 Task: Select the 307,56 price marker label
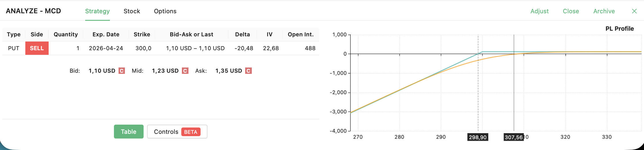[x=514, y=137]
